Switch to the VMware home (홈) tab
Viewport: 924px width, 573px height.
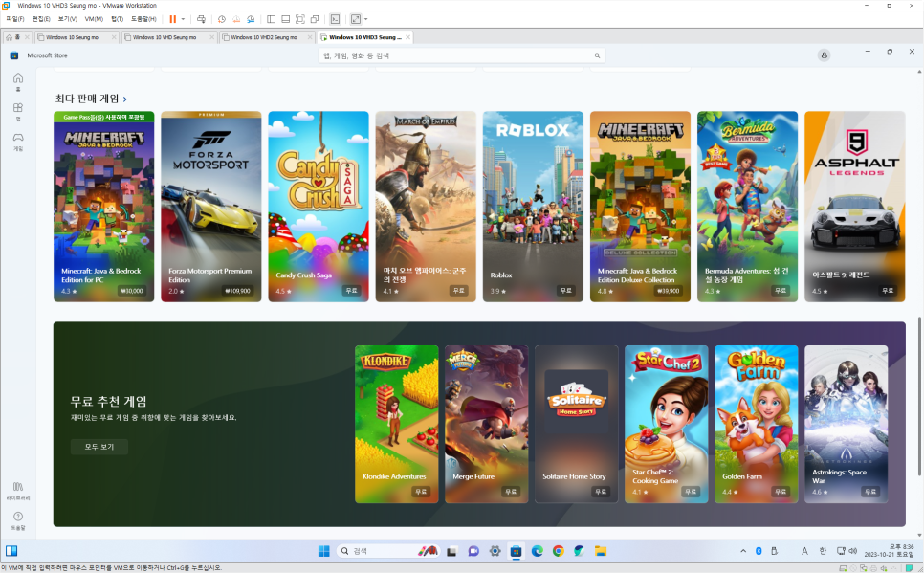tap(17, 37)
